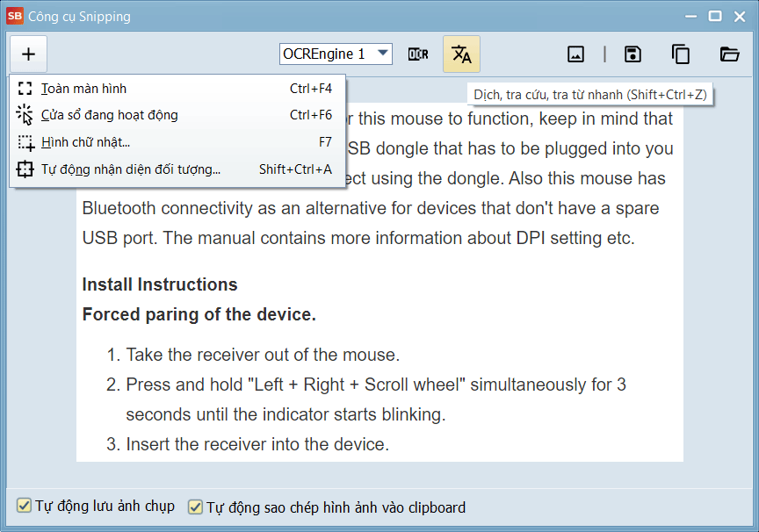Click the red SB app icon

click(15, 16)
